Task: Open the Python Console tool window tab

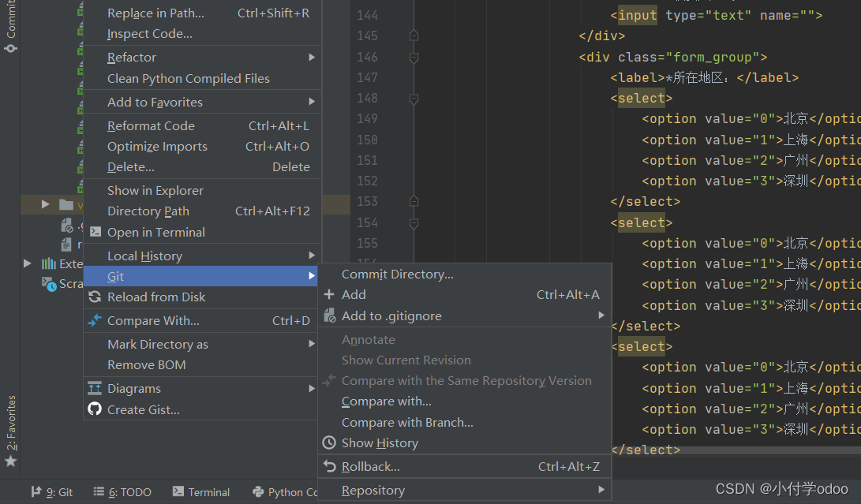Action: click(x=284, y=492)
